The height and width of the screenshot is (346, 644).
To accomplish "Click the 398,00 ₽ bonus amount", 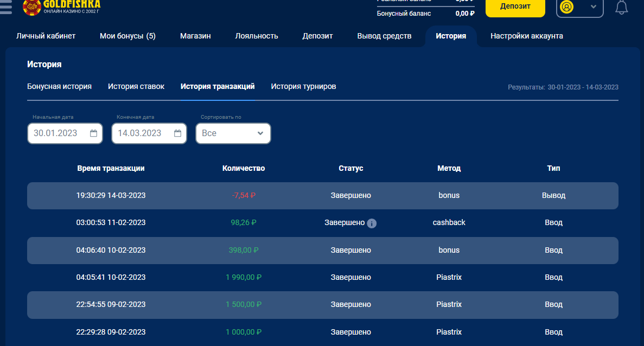I will tap(244, 250).
